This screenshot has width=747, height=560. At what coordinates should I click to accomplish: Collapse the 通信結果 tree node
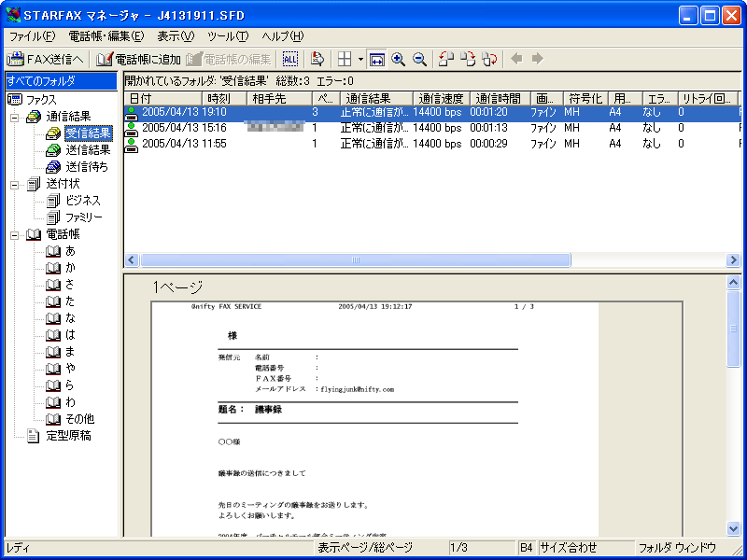coord(15,117)
